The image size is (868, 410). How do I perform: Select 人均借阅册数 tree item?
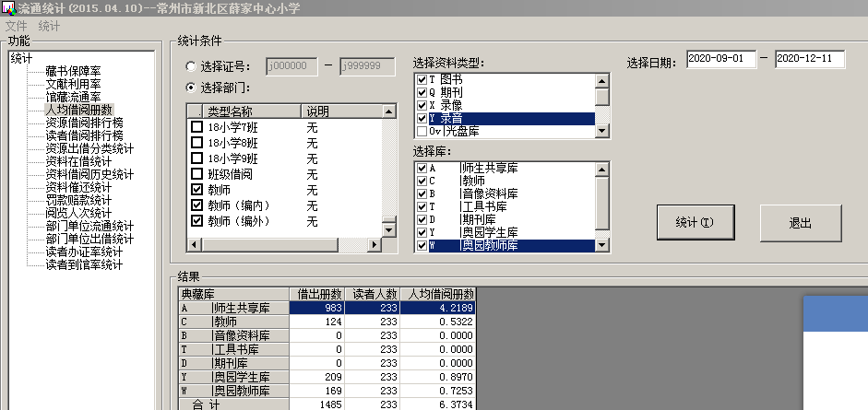(78, 110)
